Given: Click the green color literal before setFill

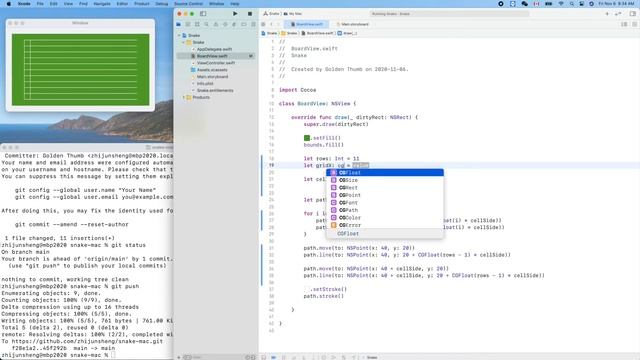Looking at the screenshot, I should [x=307, y=138].
